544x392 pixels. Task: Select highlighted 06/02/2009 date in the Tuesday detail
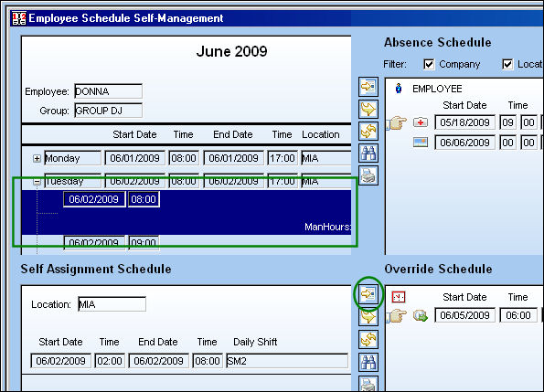(94, 199)
